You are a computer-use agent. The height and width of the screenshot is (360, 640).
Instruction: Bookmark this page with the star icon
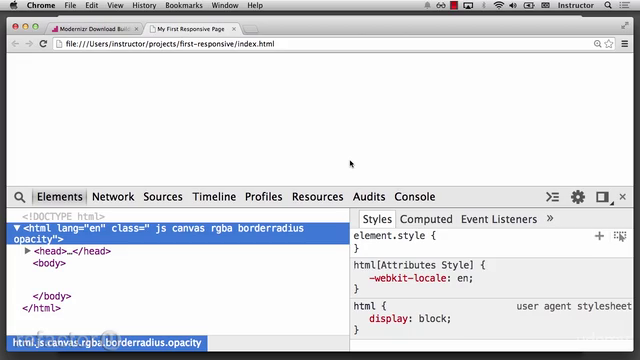[609, 44]
